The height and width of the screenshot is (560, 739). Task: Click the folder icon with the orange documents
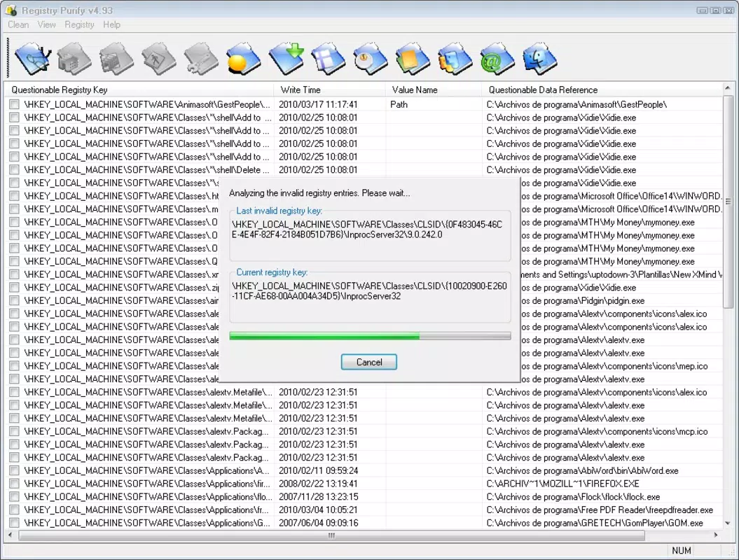coord(413,58)
